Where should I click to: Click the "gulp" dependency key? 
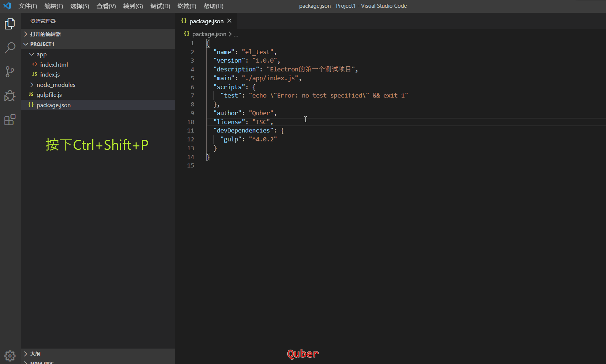[x=231, y=139]
